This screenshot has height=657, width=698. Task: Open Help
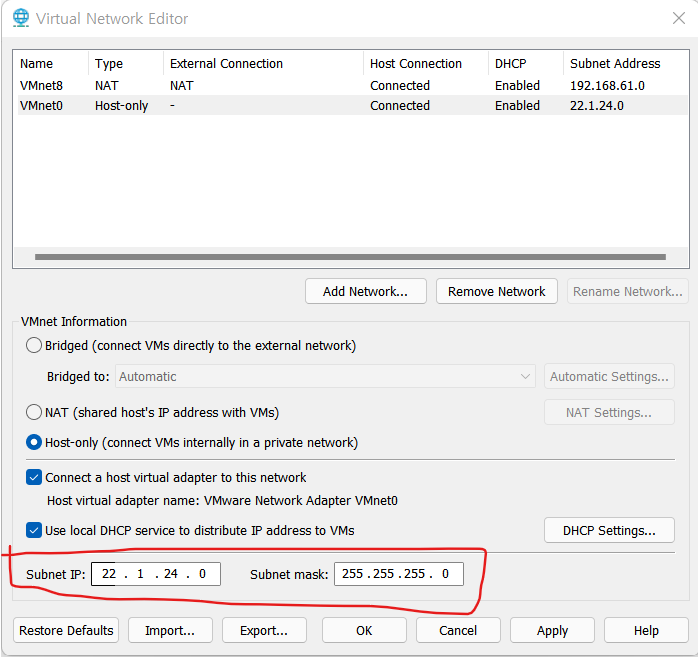point(646,630)
